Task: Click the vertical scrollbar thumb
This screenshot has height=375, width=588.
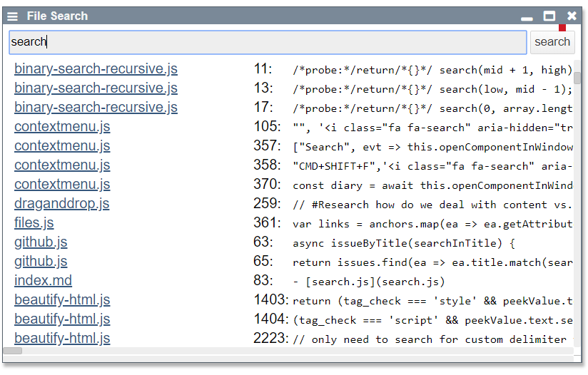Action: [x=577, y=78]
